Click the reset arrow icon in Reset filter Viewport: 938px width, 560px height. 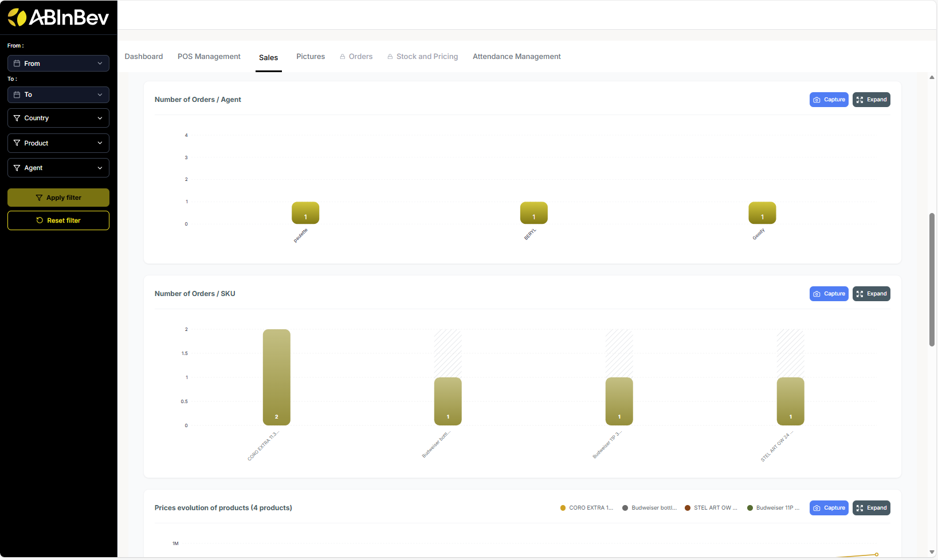point(40,220)
